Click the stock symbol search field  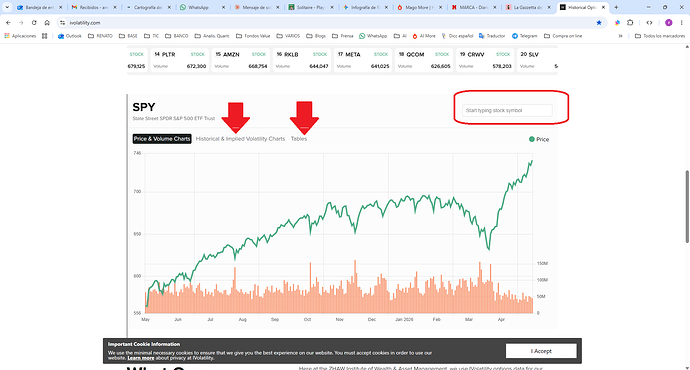[x=507, y=110]
